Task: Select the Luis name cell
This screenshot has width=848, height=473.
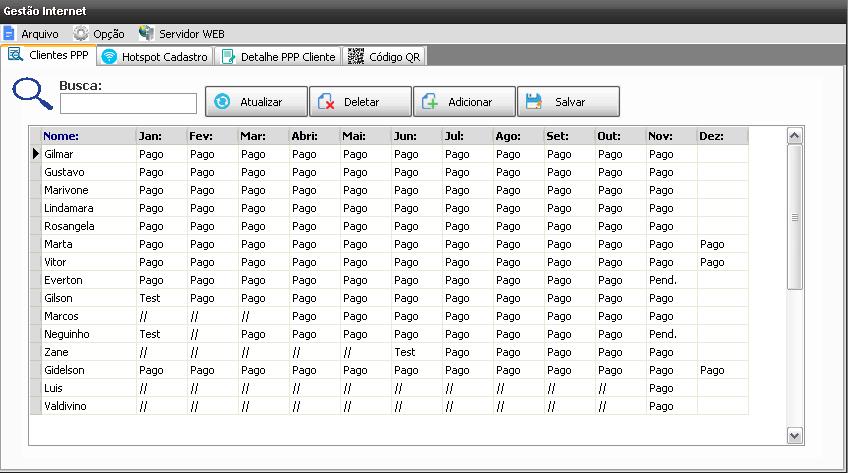Action: coord(89,388)
